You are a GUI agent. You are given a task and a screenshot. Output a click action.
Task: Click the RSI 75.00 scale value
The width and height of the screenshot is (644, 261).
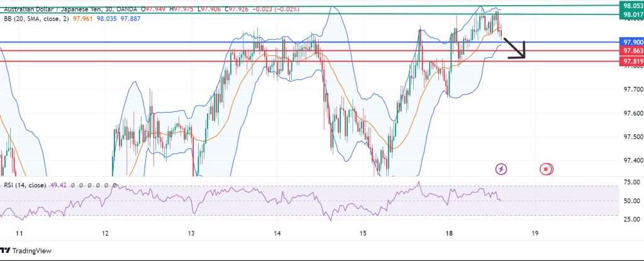click(630, 182)
